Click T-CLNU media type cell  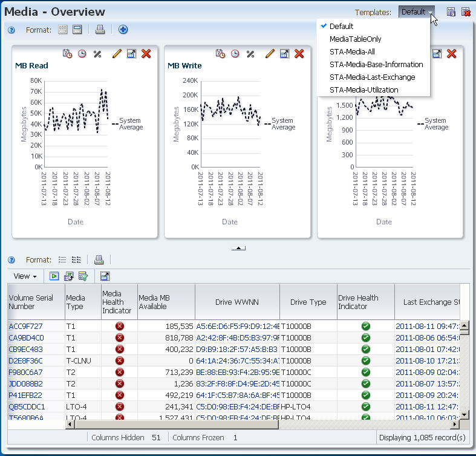[79, 361]
